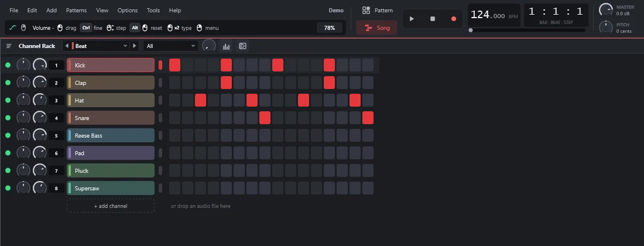644x246 pixels.
Task: Mute the Reese Bass channel green LED
Action: click(x=8, y=135)
